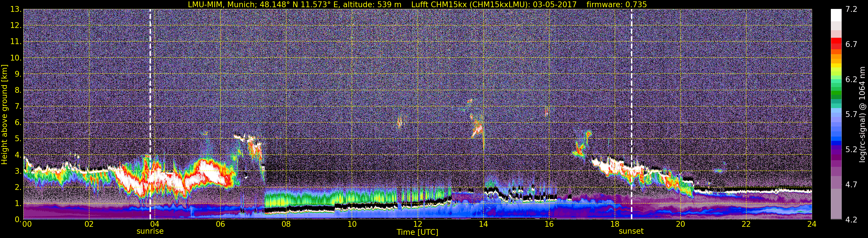
Task: Click the colorbar tick label "6.7"
Action: [851, 44]
